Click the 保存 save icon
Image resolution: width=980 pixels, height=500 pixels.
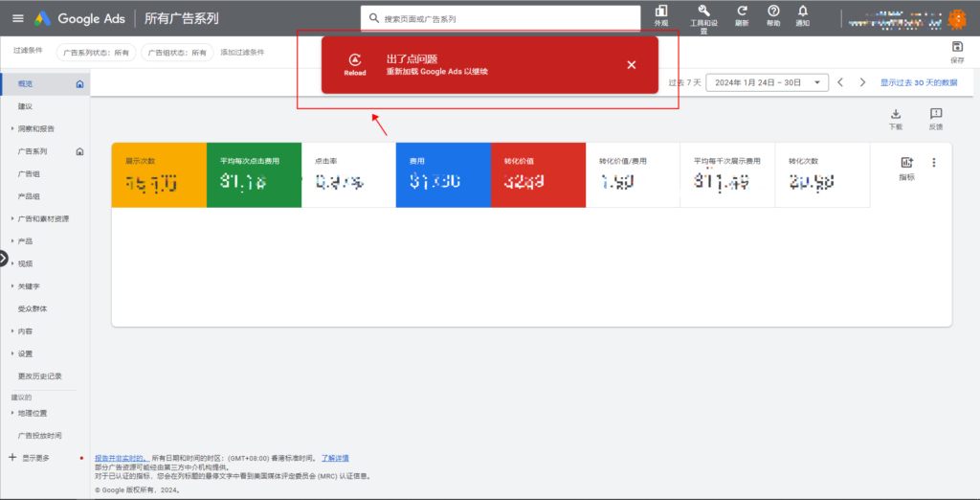click(x=957, y=48)
